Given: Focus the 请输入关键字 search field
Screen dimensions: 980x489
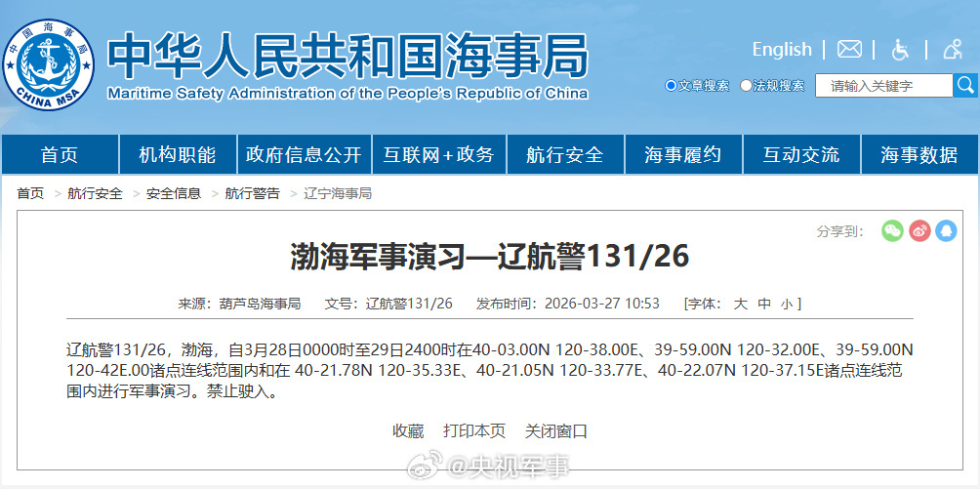Looking at the screenshot, I should (883, 86).
